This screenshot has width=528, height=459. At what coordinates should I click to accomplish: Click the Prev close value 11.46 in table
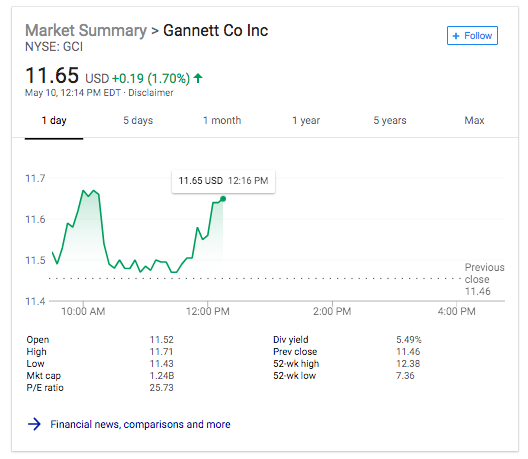click(x=408, y=352)
